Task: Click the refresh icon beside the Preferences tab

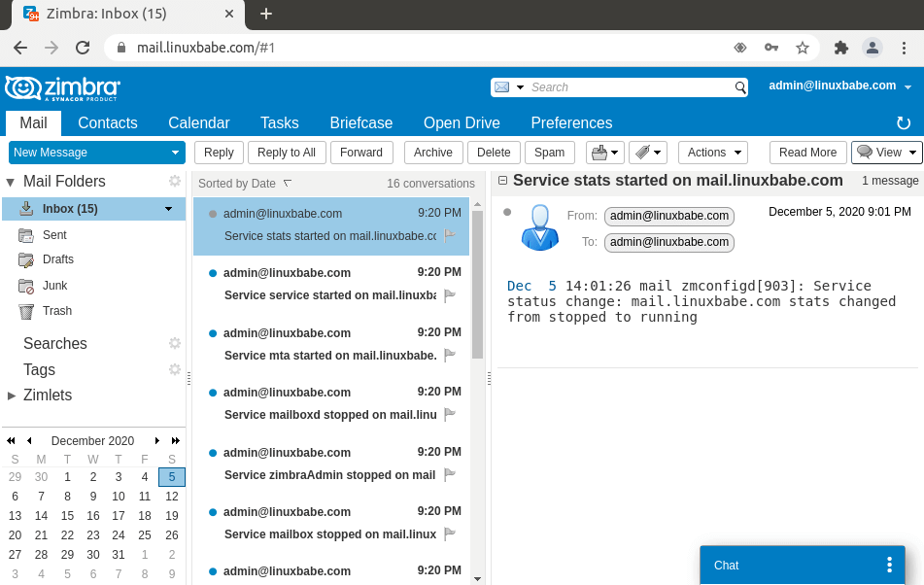Action: (903, 122)
